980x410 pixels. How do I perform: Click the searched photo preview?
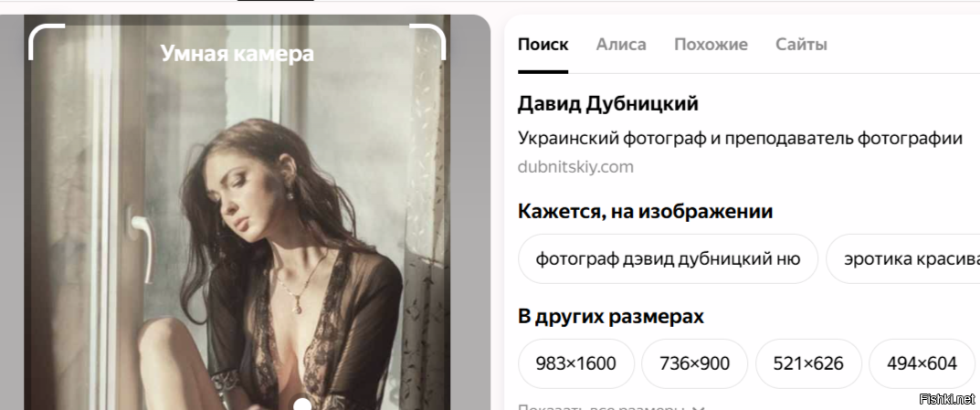(237, 213)
